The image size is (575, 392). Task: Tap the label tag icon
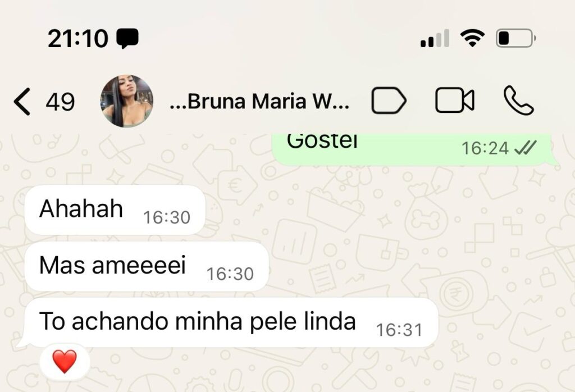[x=389, y=101]
